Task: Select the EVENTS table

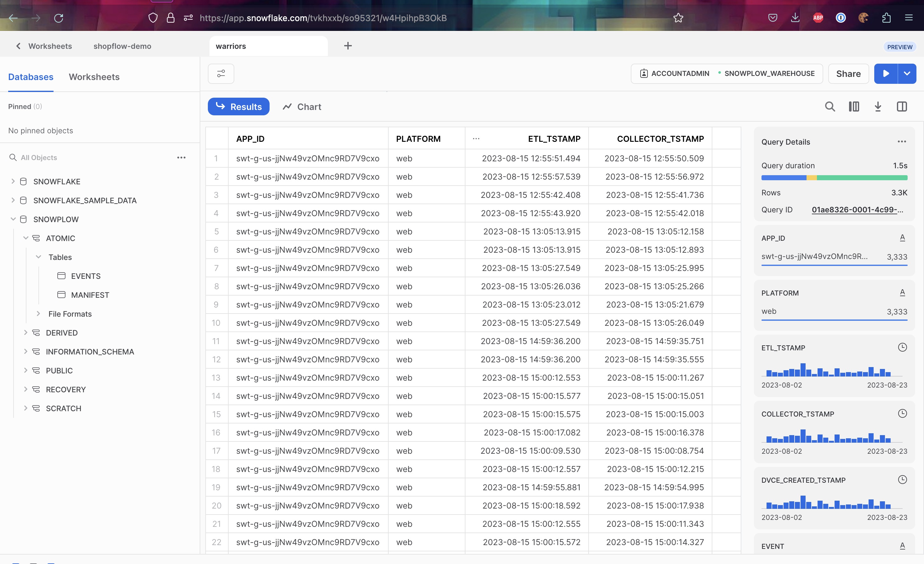Action: point(85,276)
